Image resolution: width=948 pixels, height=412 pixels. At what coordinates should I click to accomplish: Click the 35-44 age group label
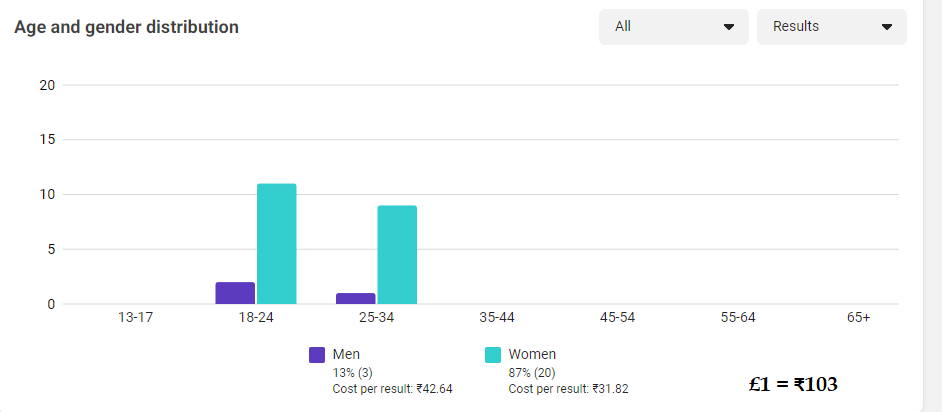497,318
